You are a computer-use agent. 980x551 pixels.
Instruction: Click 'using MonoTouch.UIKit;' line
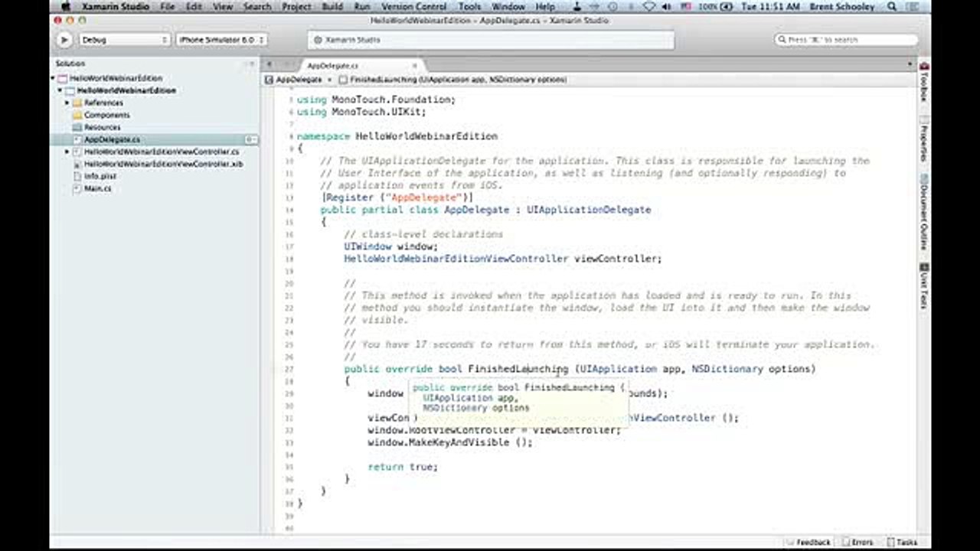pos(361,112)
